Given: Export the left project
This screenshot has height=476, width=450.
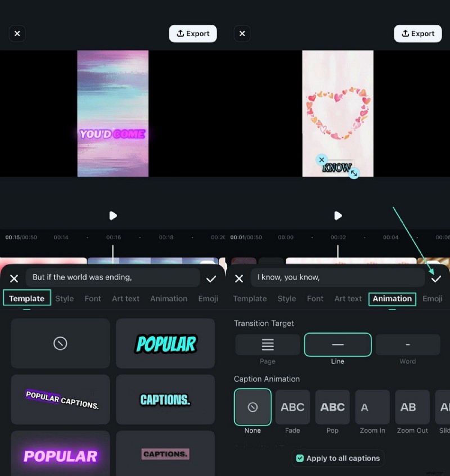Looking at the screenshot, I should click(x=193, y=33).
